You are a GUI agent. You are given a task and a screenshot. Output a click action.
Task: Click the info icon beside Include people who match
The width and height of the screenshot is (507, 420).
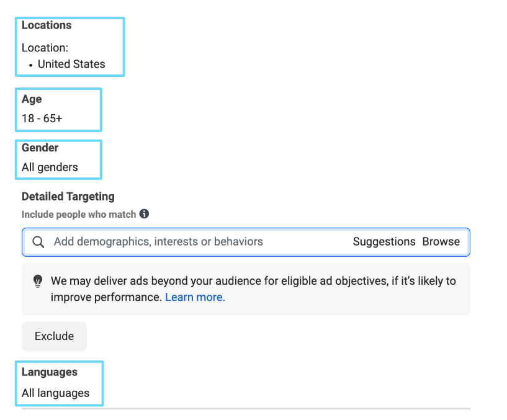click(144, 214)
